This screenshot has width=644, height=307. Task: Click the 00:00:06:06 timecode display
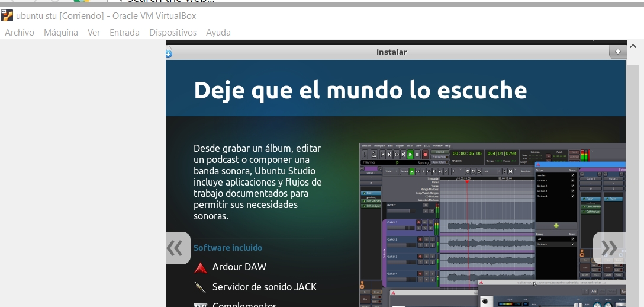(x=467, y=153)
